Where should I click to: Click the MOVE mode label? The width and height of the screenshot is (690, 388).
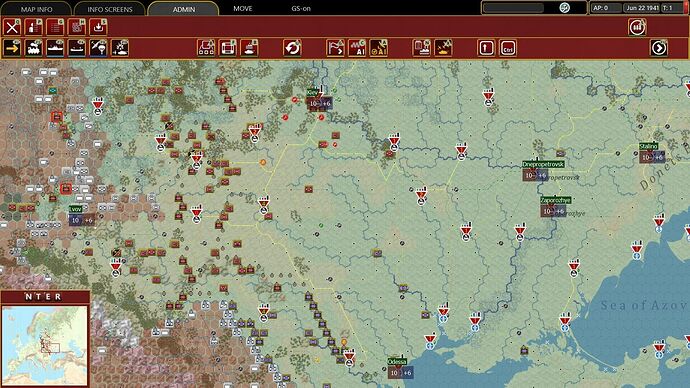click(x=242, y=8)
